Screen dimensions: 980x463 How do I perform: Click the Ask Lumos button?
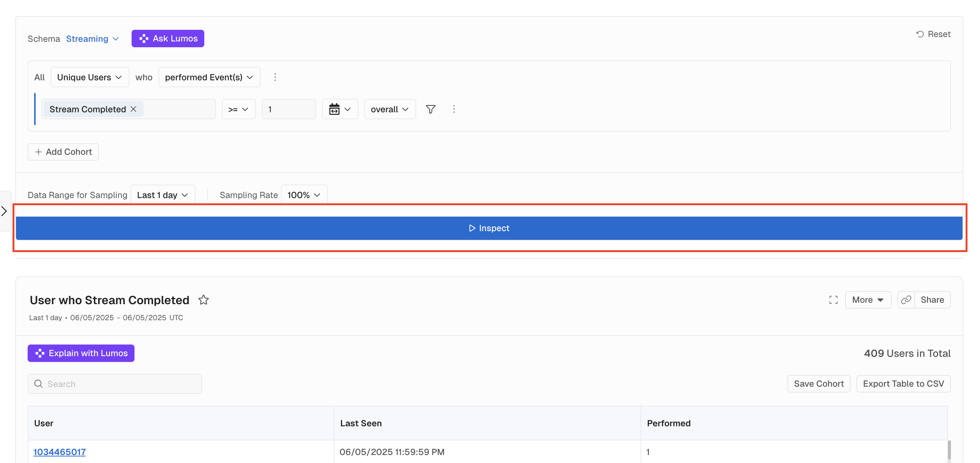point(168,39)
